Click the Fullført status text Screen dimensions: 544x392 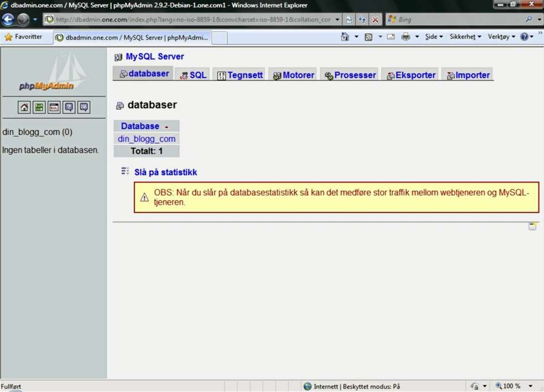point(11,386)
